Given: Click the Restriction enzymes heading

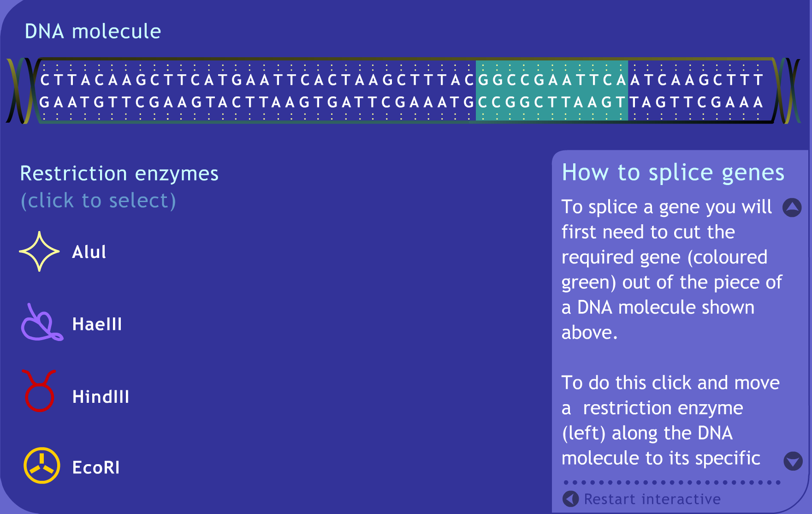Looking at the screenshot, I should 119,174.
